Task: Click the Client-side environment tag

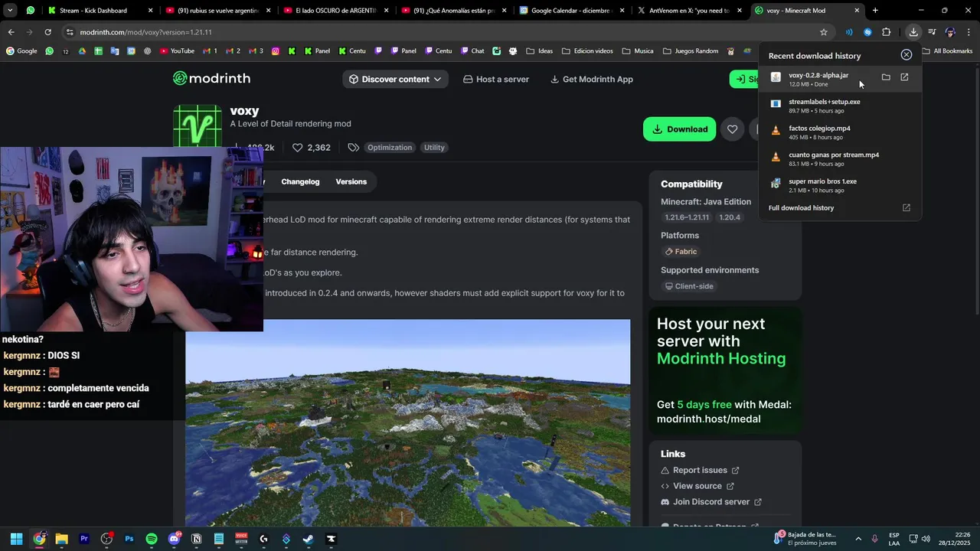Action: (689, 286)
